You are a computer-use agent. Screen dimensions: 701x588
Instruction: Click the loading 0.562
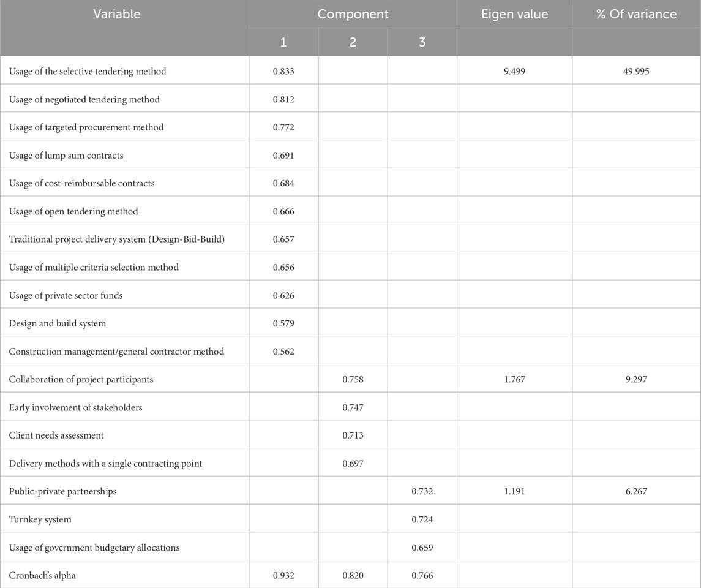point(283,352)
